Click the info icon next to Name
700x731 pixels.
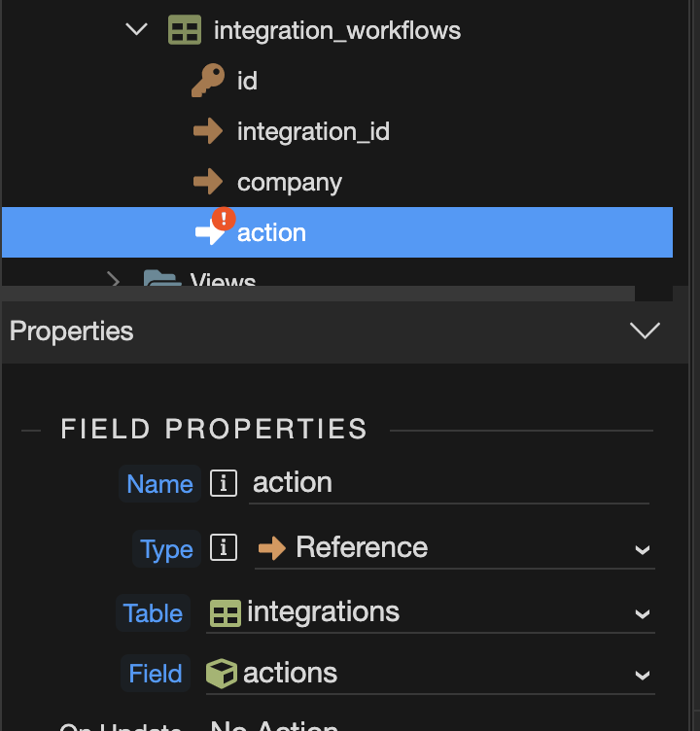(x=224, y=483)
